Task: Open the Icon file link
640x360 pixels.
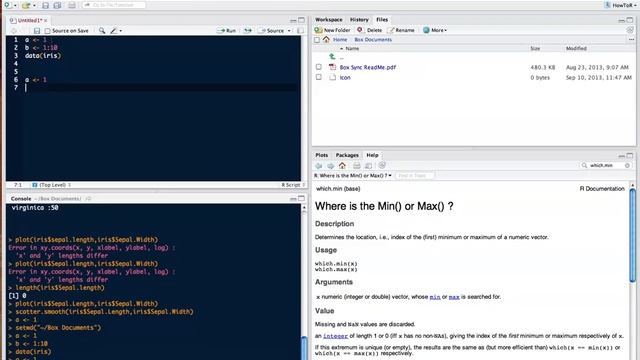Action: click(345, 78)
